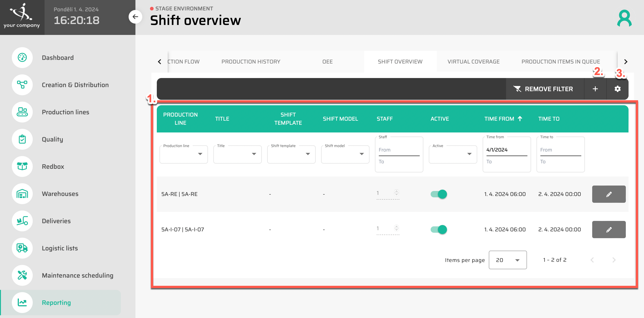This screenshot has height=318, width=644.
Task: Switch to the Production History tab
Action: pyautogui.click(x=250, y=62)
